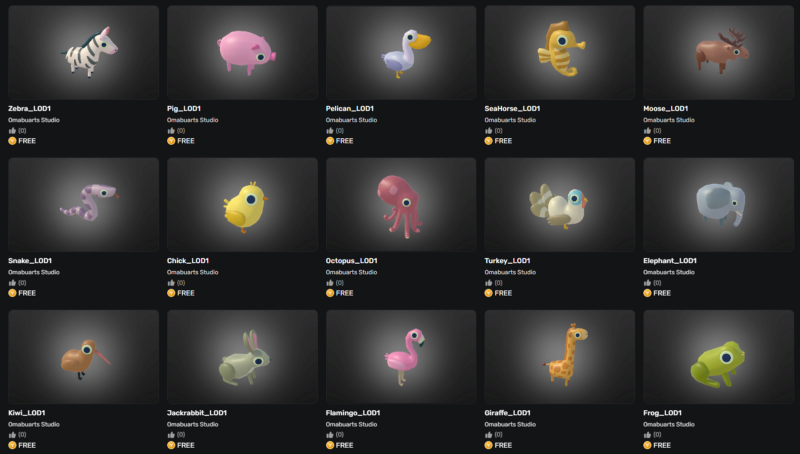The height and width of the screenshot is (454, 800).
Task: Open the Moose_LOD1 title link
Action: point(665,109)
